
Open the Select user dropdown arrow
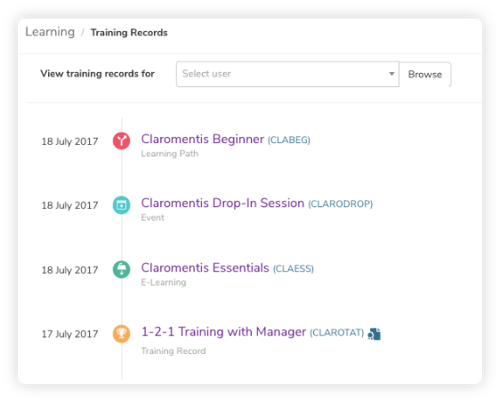[392, 74]
